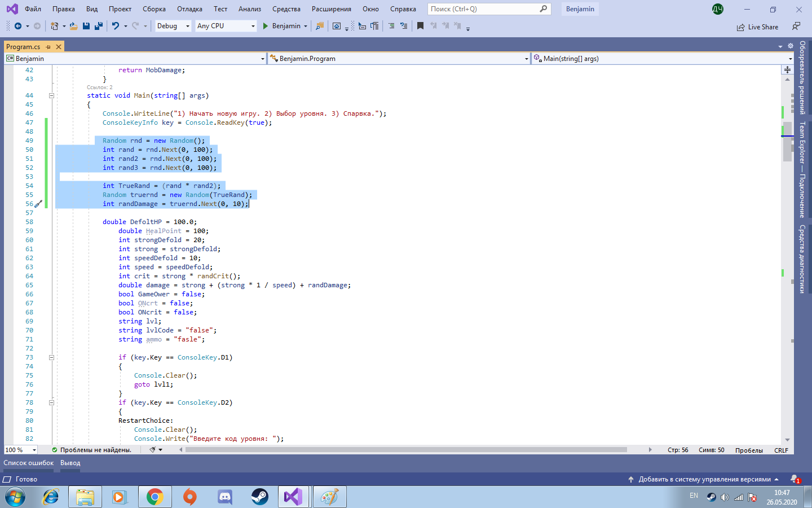Open the Team Explorer side tab
This screenshot has width=812, height=508.
tap(802, 170)
